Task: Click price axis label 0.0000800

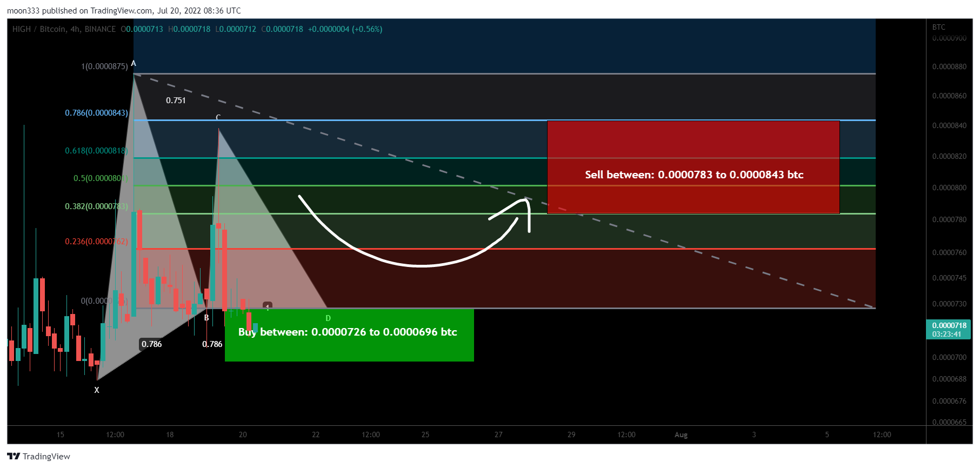Action: click(x=949, y=188)
